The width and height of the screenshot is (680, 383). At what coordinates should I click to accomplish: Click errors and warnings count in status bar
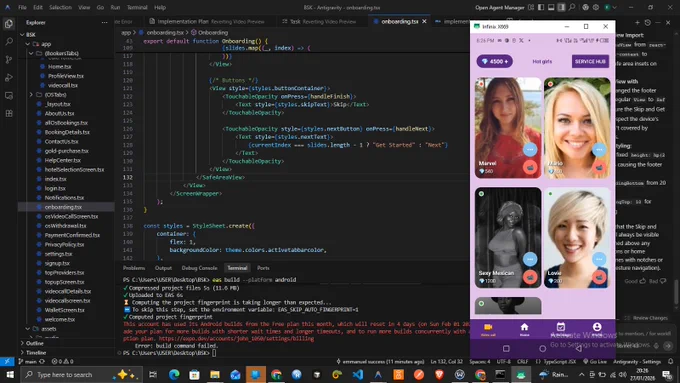point(62,361)
